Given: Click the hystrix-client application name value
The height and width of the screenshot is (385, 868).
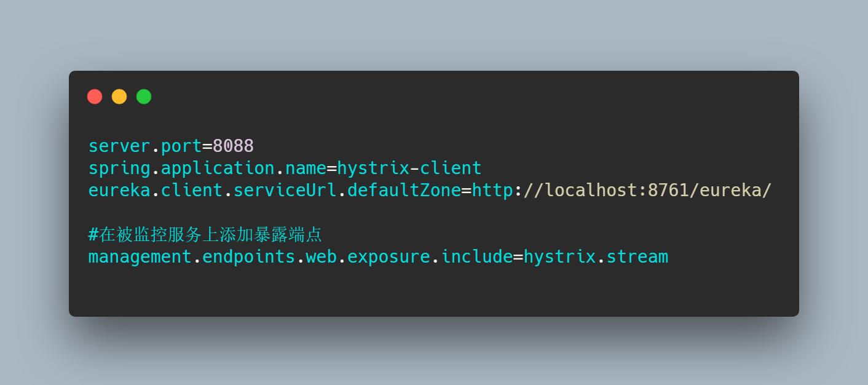Looking at the screenshot, I should pyautogui.click(x=409, y=169).
